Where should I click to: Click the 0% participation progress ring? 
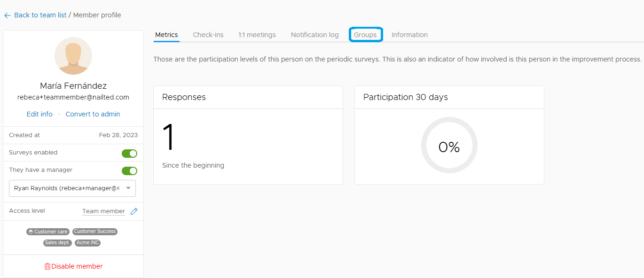pos(449,146)
